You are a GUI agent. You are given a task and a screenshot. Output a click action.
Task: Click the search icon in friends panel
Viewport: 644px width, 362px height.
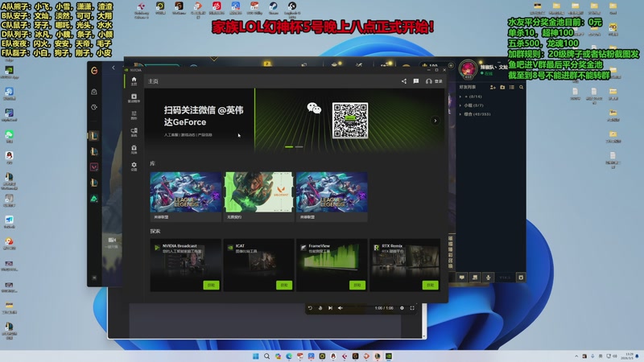point(521,87)
